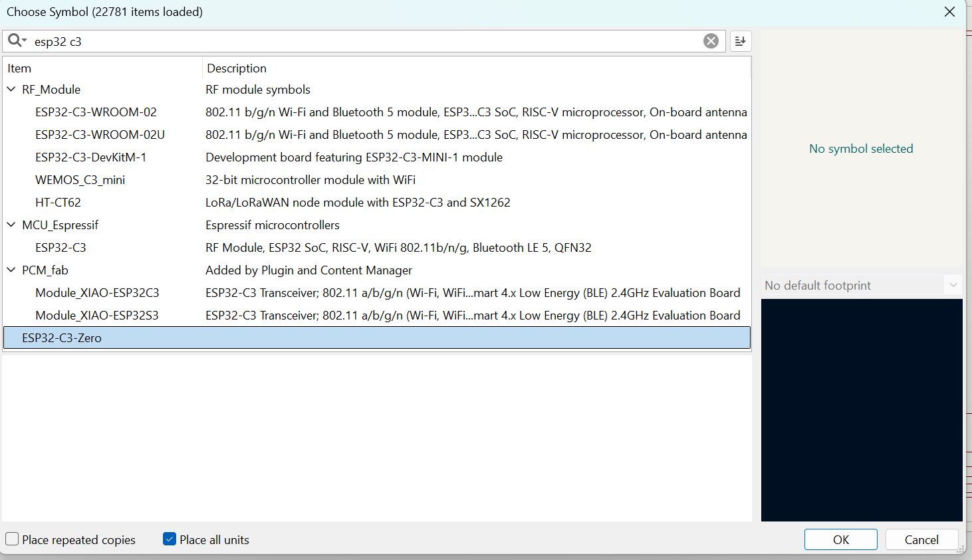Collapse the RF_Module library
The height and width of the screenshot is (560, 972).
(11, 89)
